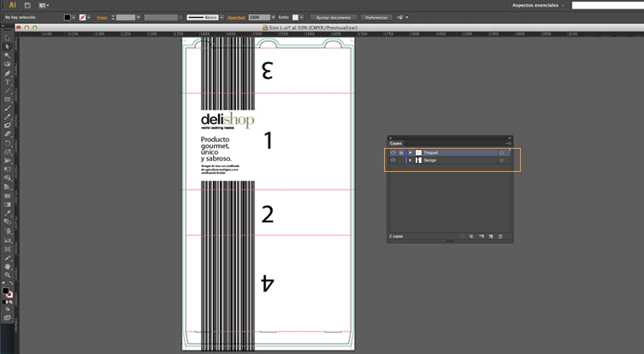Toggle lock column on the Design layer
Screen dimensions: 644x354
[x=401, y=160]
